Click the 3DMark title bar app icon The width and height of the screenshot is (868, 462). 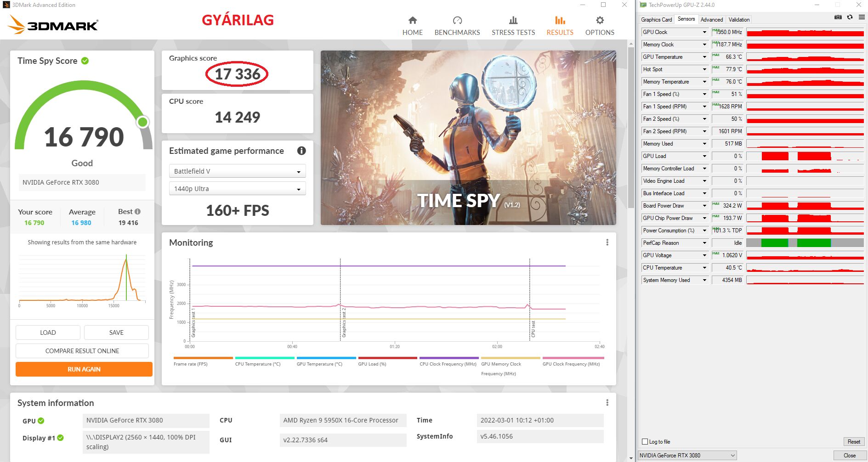6,5
